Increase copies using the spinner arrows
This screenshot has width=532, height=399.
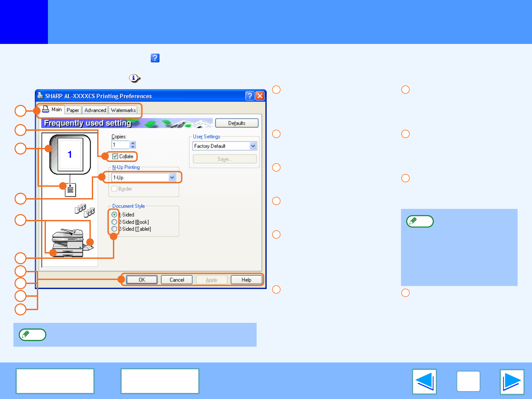133,143
